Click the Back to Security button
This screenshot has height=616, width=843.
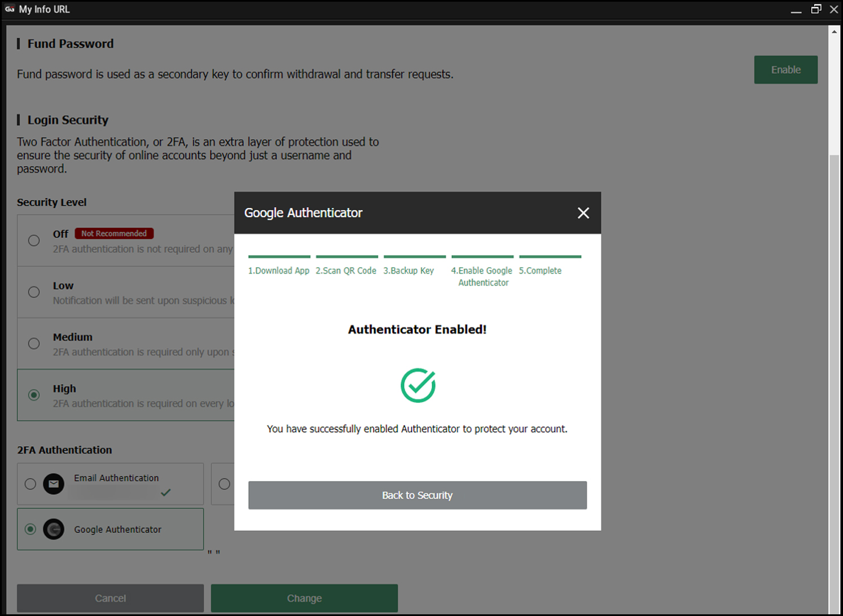[418, 495]
